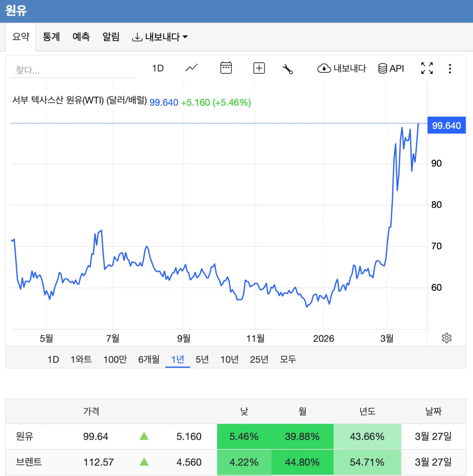Expand the 내보내다 dropdown in tab bar
Screen dimensions: 473x476
click(160, 37)
